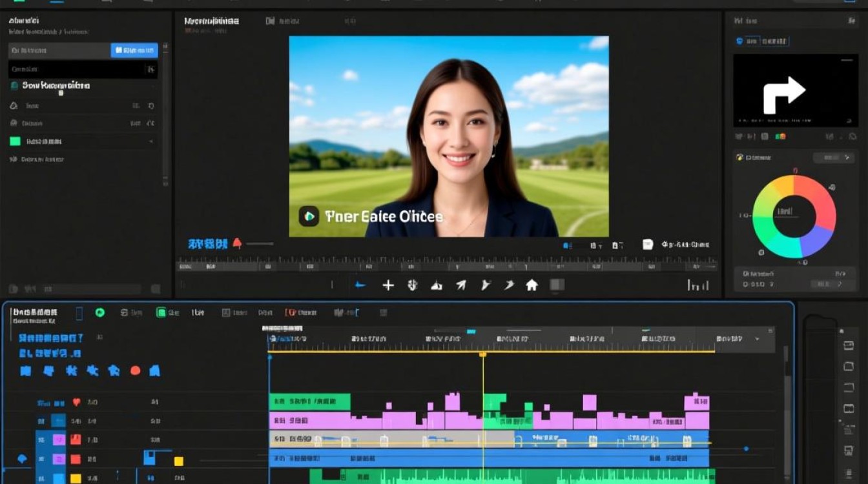
Task: Select the gray tab in the left panel
Action: 59,50
